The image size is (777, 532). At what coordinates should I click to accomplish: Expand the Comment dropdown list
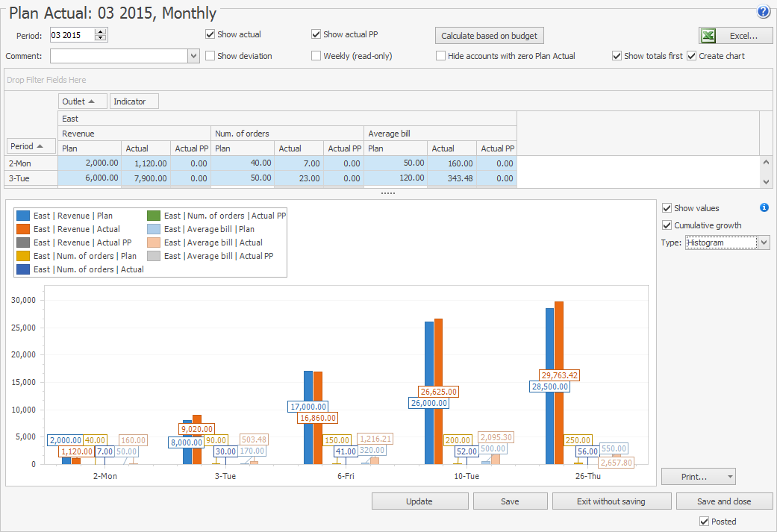(193, 56)
